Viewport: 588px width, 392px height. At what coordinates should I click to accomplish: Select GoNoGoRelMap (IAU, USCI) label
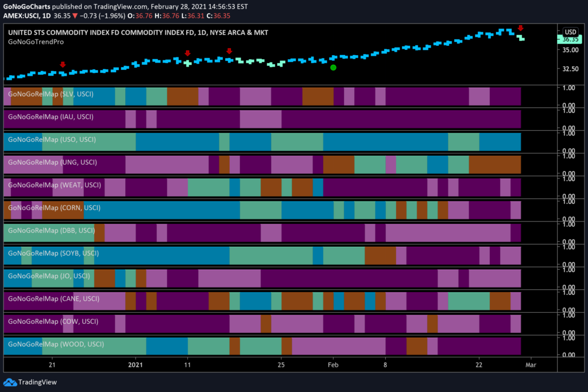pyautogui.click(x=51, y=117)
